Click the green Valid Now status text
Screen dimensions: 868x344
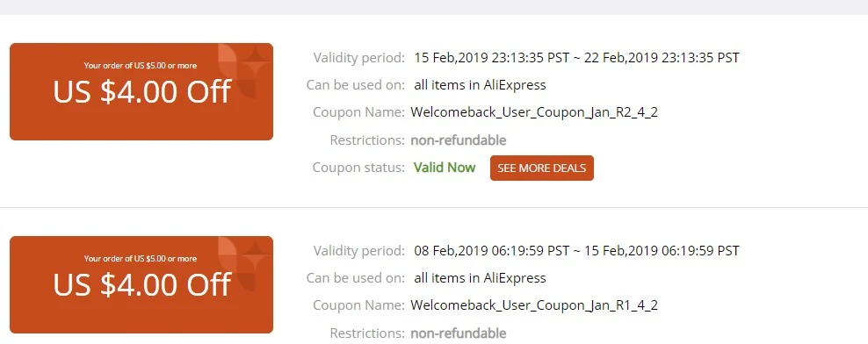445,168
